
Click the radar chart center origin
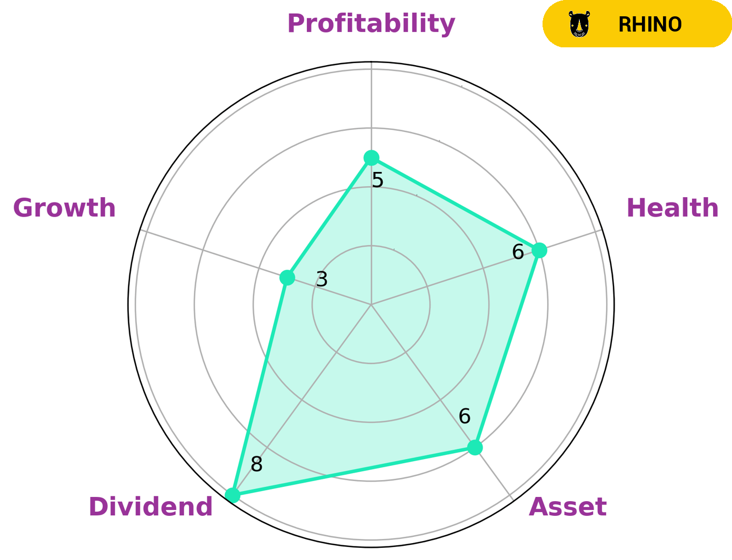(x=371, y=304)
